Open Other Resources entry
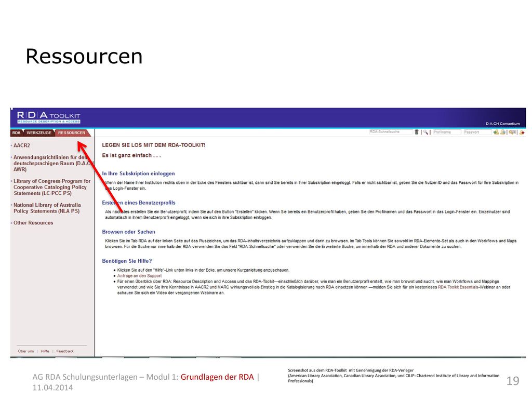Screen dimensions: 532x399 coord(33,222)
